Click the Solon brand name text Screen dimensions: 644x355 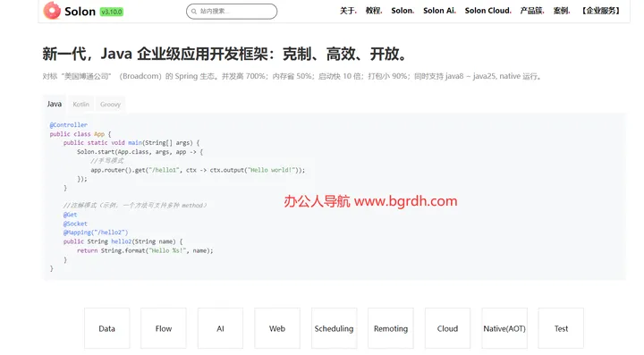[x=80, y=12]
